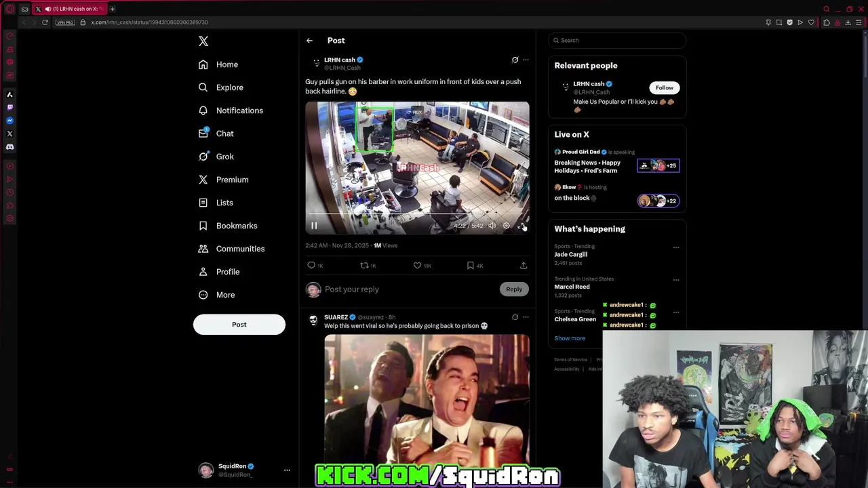Open Premium in X sidebar
The width and height of the screenshot is (868, 488).
point(224,180)
